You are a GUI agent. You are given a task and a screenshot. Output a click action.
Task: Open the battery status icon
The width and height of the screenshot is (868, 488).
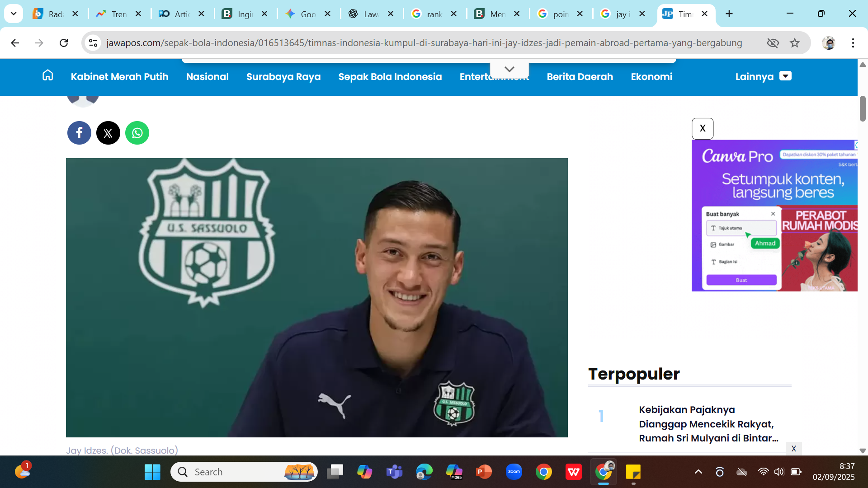(796, 472)
